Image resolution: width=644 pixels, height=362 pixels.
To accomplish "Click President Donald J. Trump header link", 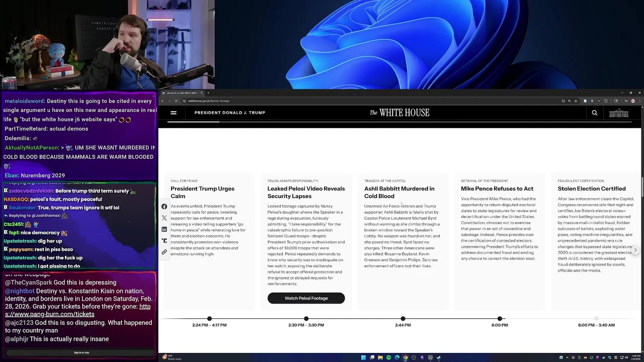I will tap(230, 113).
